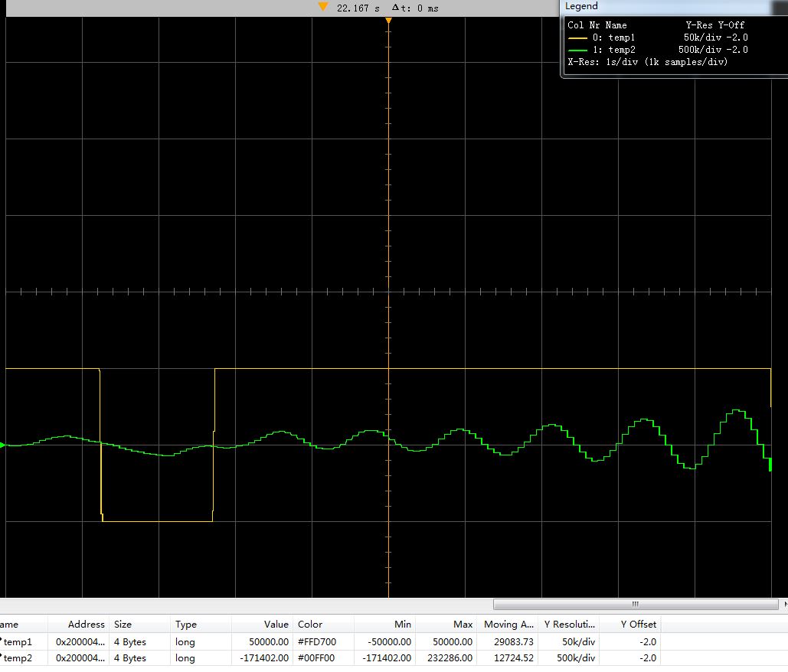Click the horizontal scrollbar thumb below the graph

636,604
